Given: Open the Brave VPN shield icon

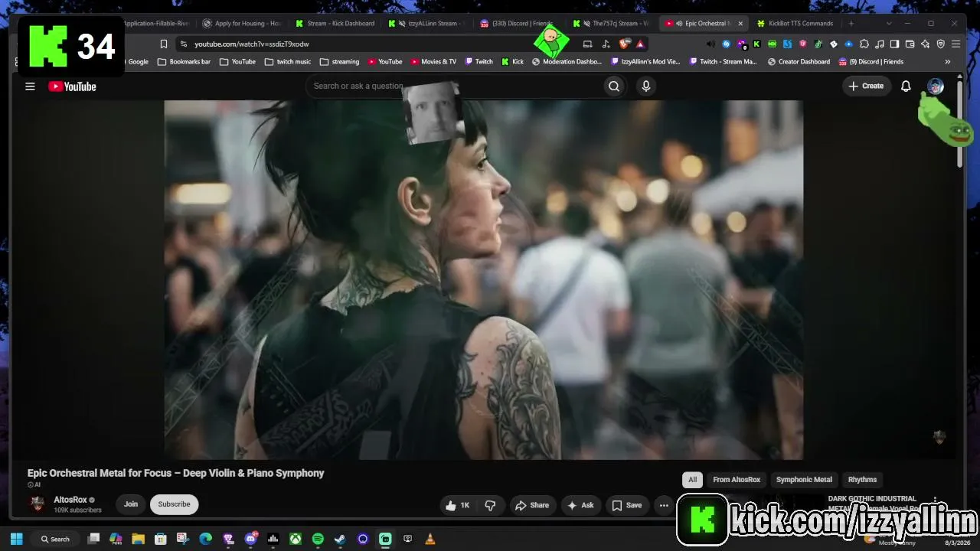Looking at the screenshot, I should pos(941,44).
